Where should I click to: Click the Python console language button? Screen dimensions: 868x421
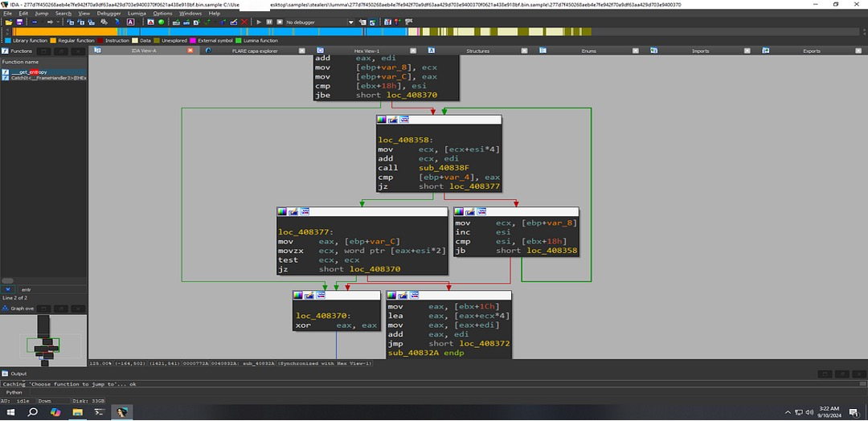pos(14,392)
